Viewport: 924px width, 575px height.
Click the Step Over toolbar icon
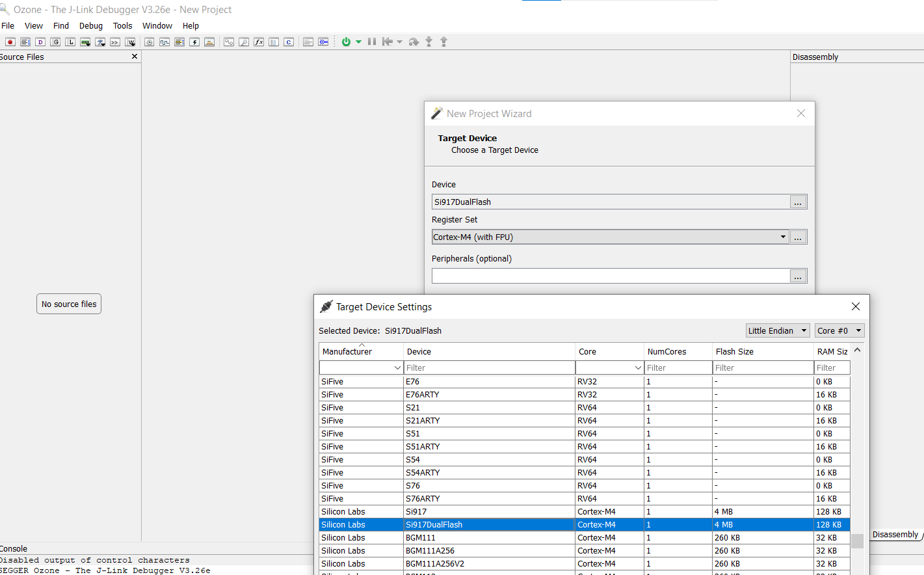tap(414, 42)
